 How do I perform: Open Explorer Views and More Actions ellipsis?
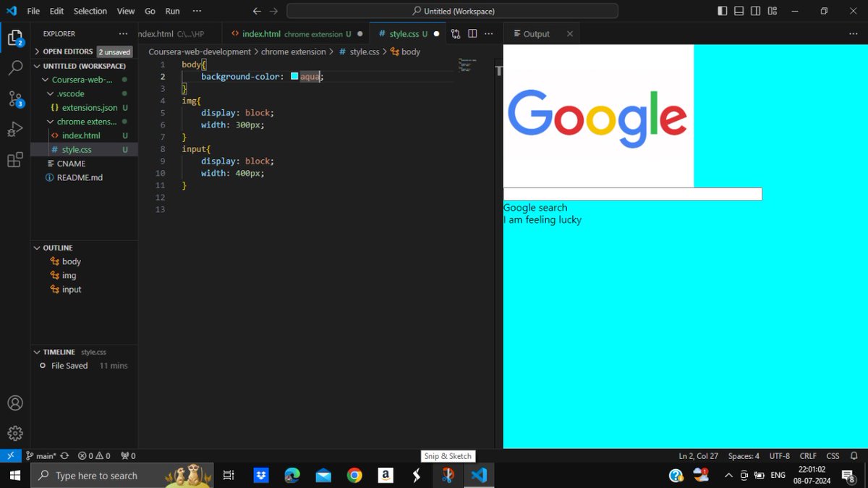coord(123,34)
